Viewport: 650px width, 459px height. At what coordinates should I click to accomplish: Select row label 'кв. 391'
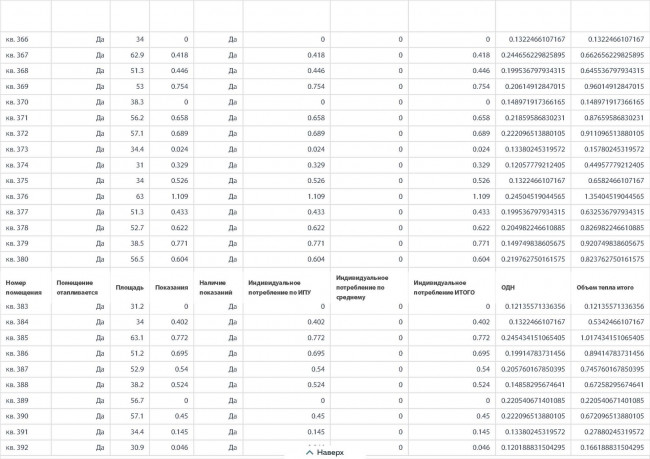17,432
